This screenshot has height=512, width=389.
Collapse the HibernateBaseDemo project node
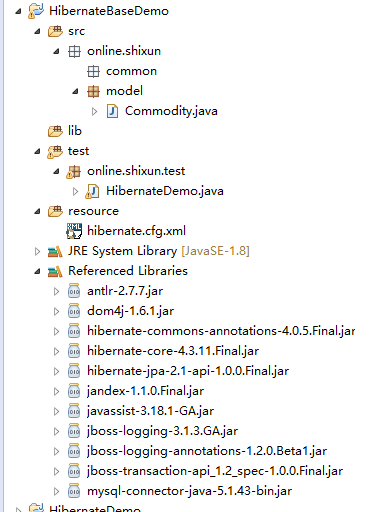19,12
